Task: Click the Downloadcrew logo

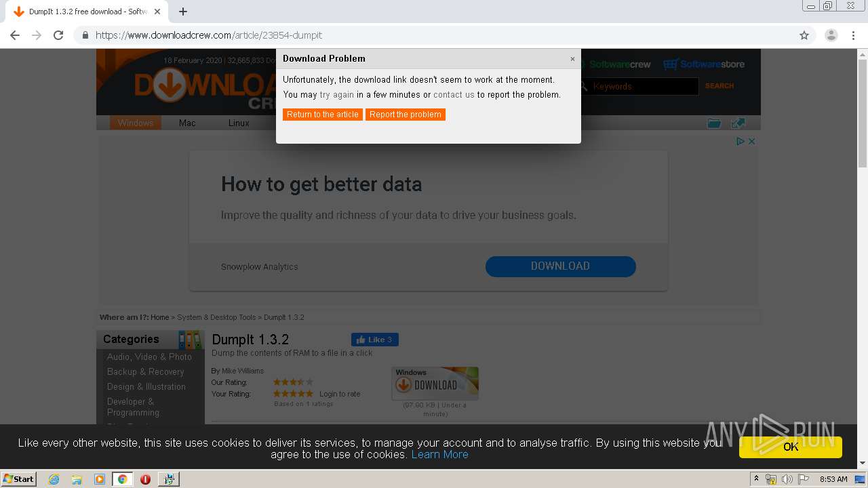Action: point(203,88)
